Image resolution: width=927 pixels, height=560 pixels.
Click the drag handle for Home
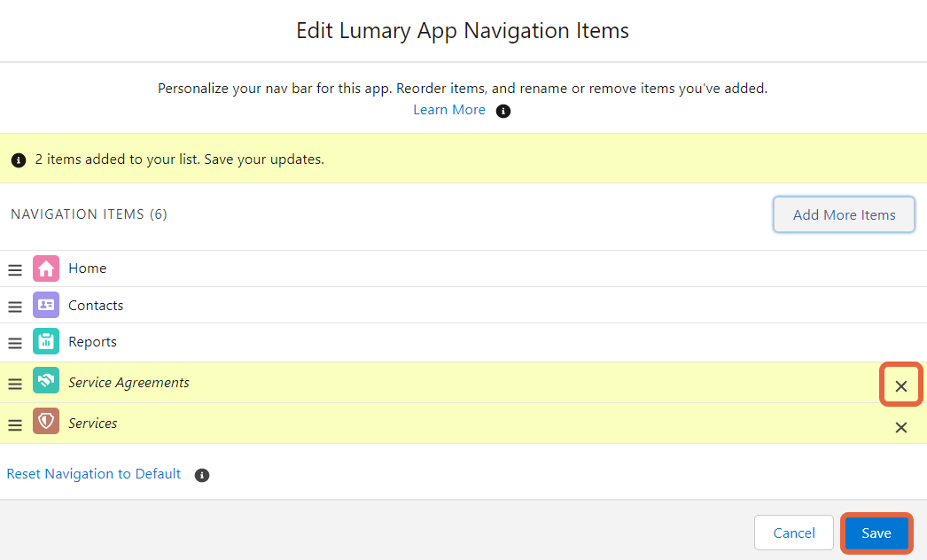pos(15,270)
